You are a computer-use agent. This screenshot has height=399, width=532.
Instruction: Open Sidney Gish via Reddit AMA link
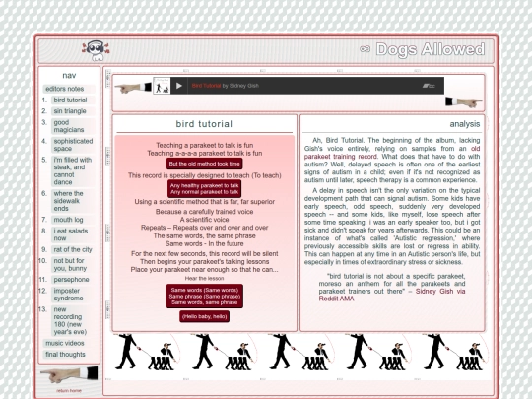pos(392,295)
